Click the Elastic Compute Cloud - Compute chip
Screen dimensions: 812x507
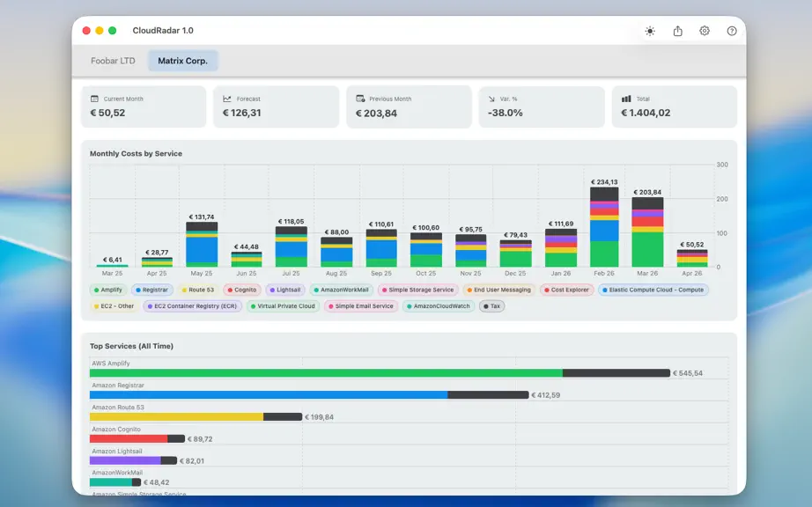click(653, 290)
